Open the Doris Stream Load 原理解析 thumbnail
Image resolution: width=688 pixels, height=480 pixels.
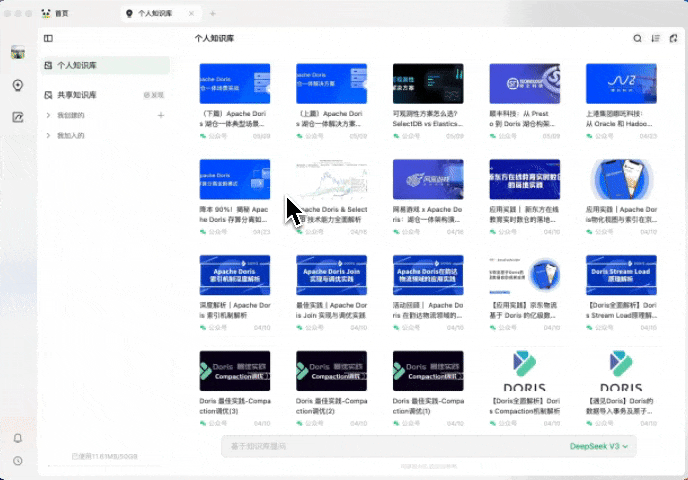(621, 275)
